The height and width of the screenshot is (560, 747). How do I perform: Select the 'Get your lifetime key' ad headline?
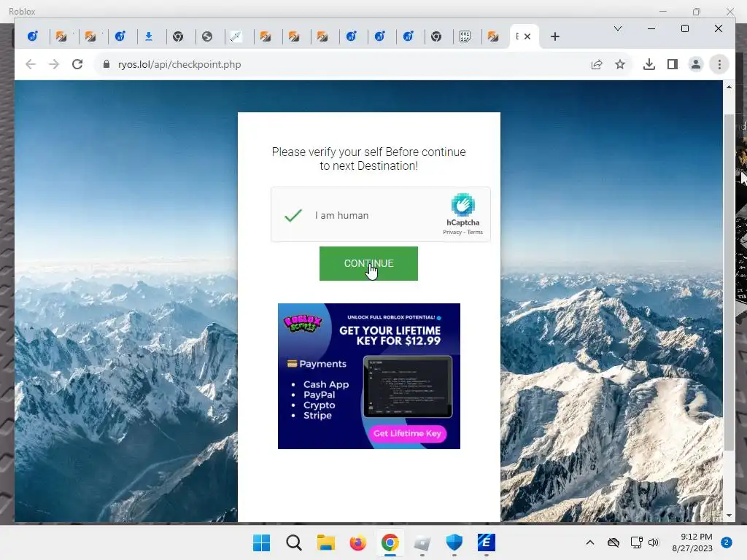coord(390,335)
